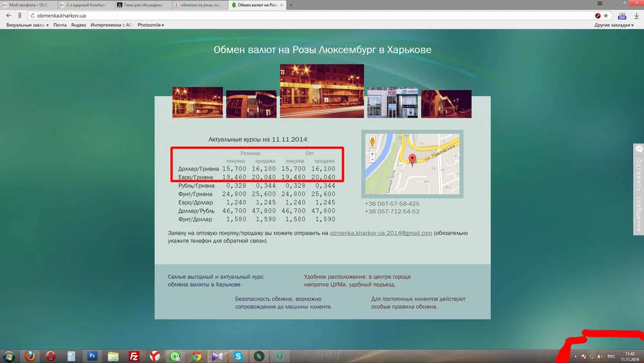Open Skype from the taskbar
Image resolution: width=644 pixels, height=363 pixels.
238,356
